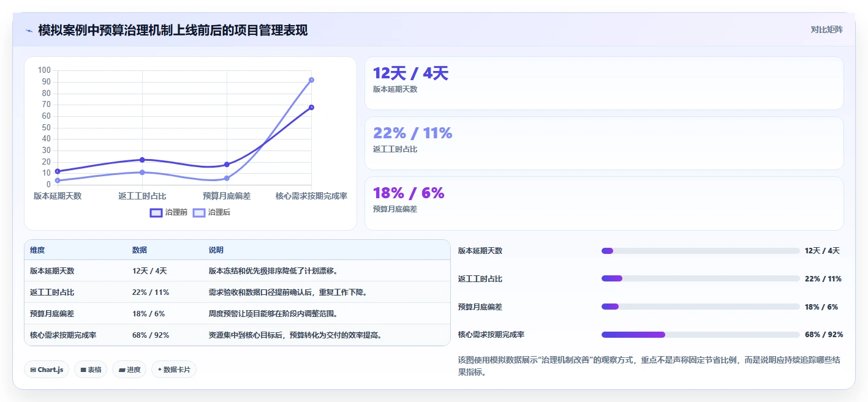Click the 返工工时占比 caption in card
Screen dimensions: 868x402
(x=395, y=149)
